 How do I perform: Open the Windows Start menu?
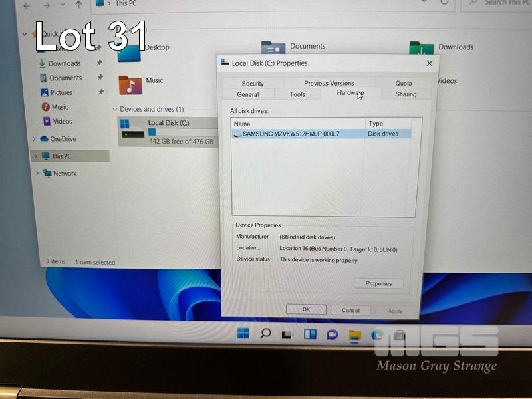coord(243,332)
